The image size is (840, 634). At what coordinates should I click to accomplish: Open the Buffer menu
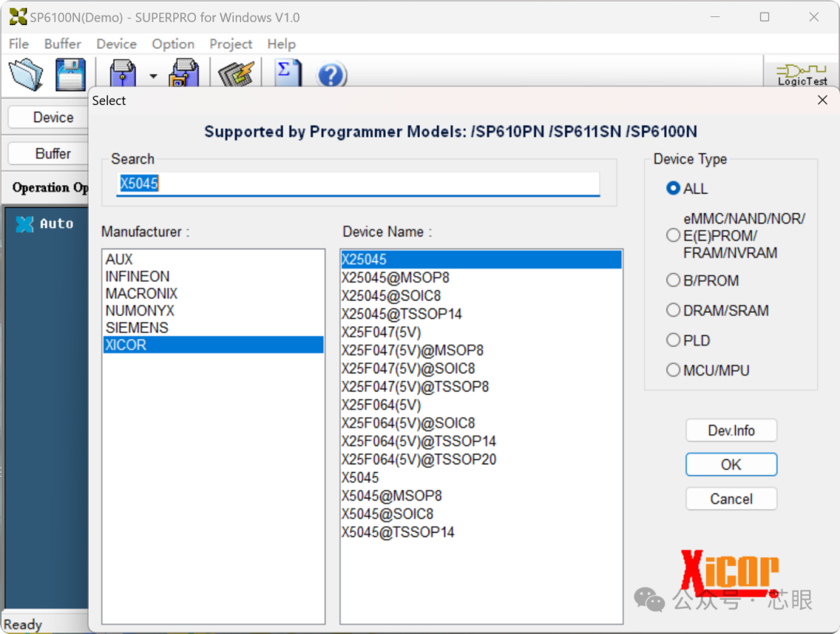coord(63,44)
